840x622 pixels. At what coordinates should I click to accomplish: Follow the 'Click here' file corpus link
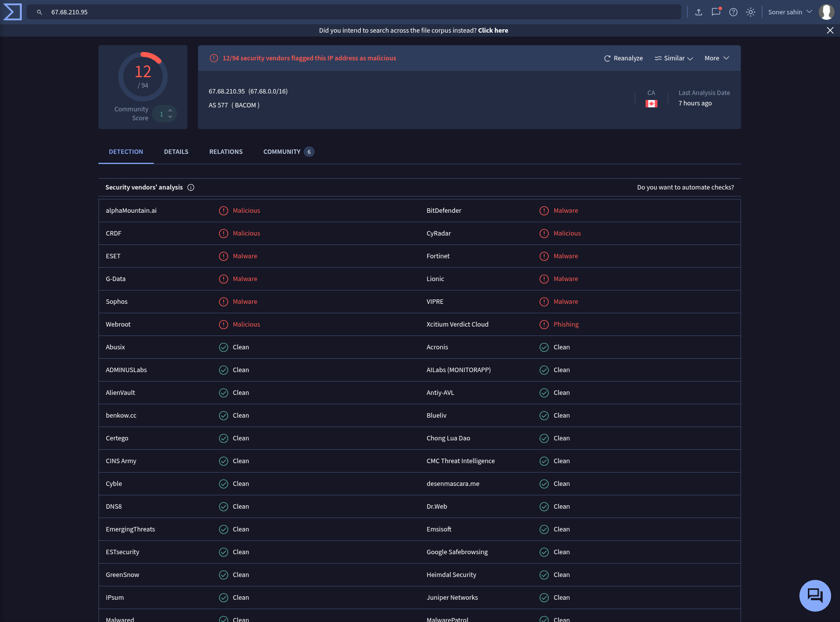point(493,31)
